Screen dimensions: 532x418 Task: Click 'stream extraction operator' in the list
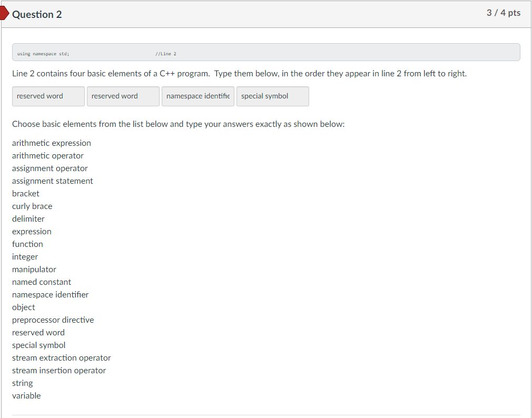pyautogui.click(x=62, y=358)
